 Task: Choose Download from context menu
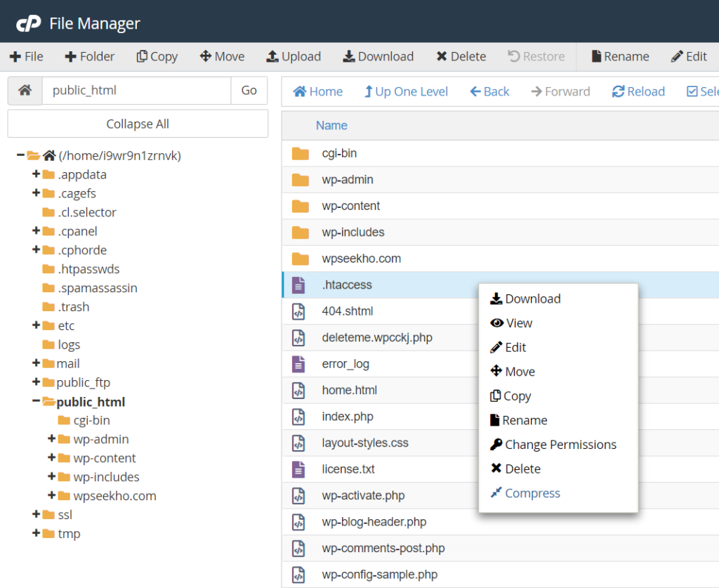pyautogui.click(x=525, y=299)
